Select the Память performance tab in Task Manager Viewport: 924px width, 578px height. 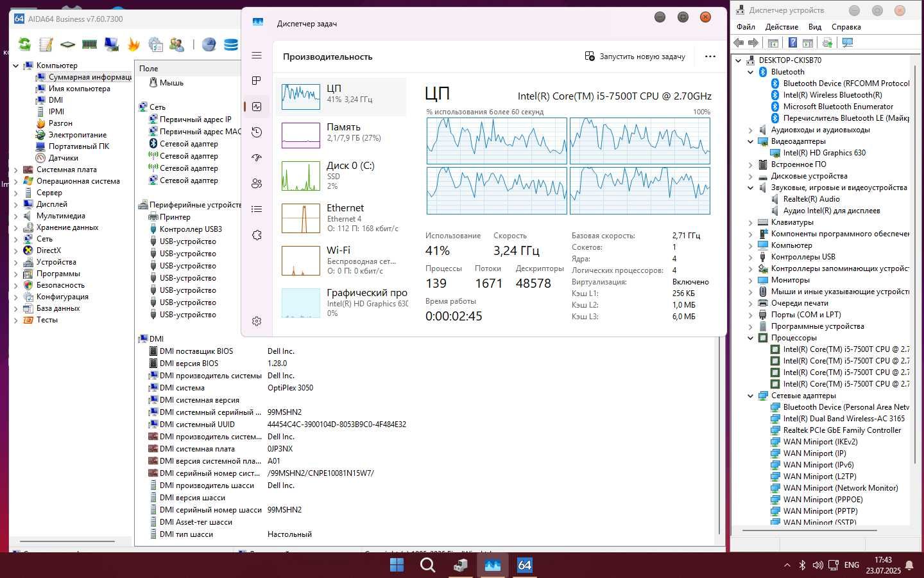coord(342,136)
